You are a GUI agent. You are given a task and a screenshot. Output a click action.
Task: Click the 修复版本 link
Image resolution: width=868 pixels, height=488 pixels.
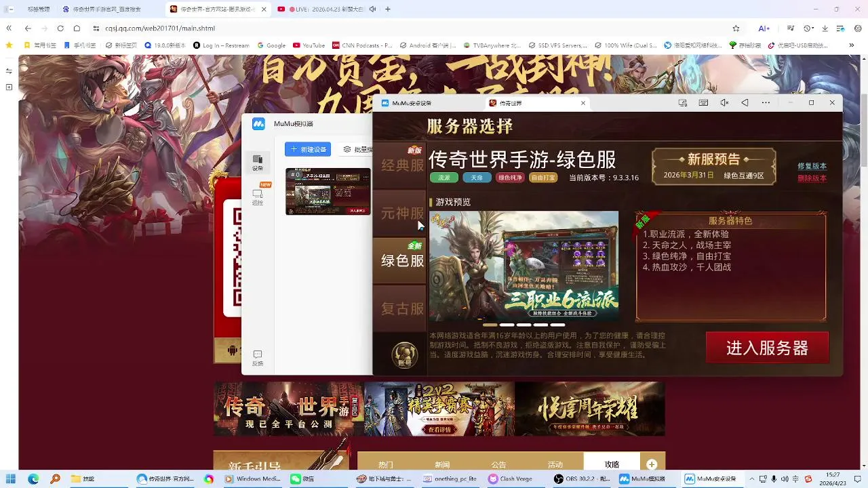812,166
